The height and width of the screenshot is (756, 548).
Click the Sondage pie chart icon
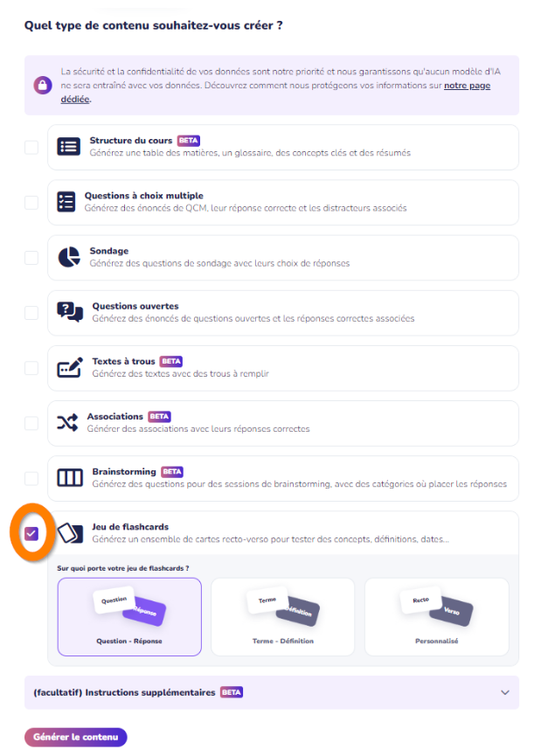[x=69, y=257]
